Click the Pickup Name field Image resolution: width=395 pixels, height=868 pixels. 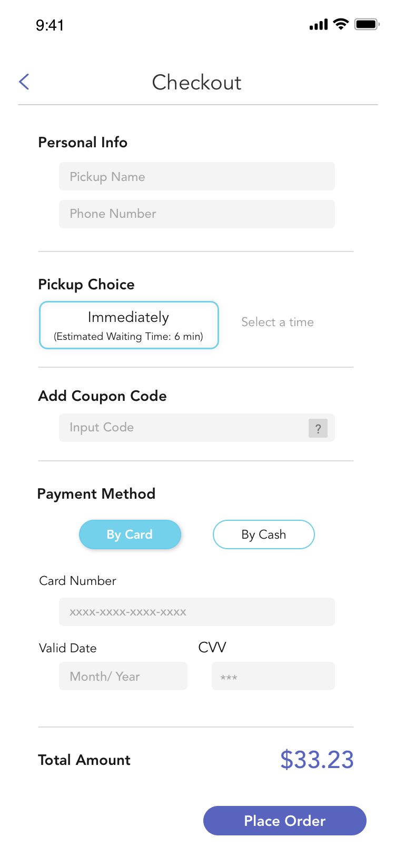coord(197,177)
